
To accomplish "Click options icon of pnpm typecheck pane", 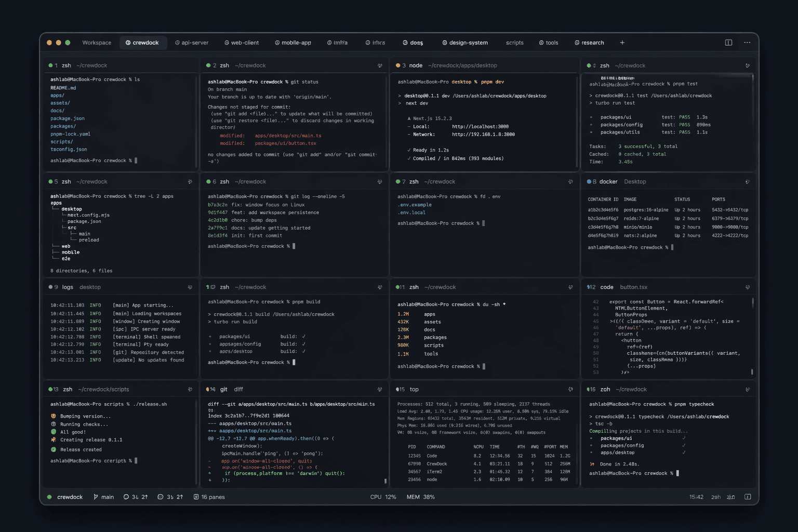I will (748, 390).
